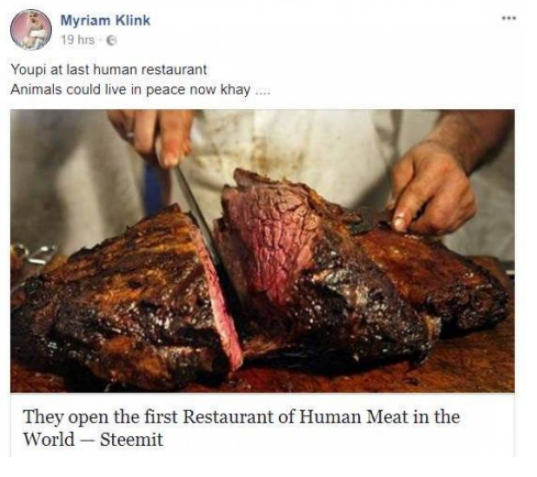Open the roasted meat article image
Screen dimensions: 537x477
point(262,251)
